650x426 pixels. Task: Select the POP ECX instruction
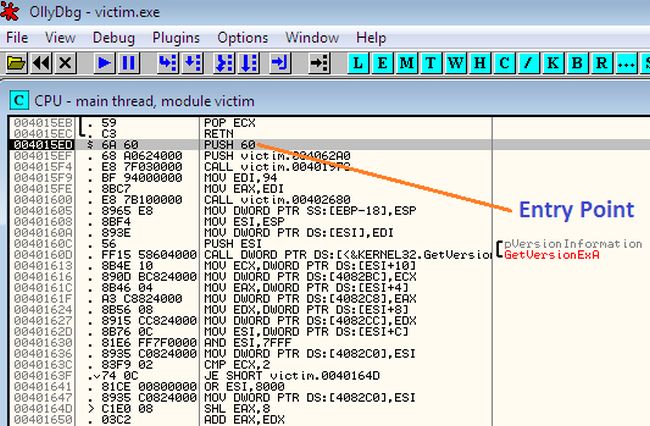tap(230, 123)
